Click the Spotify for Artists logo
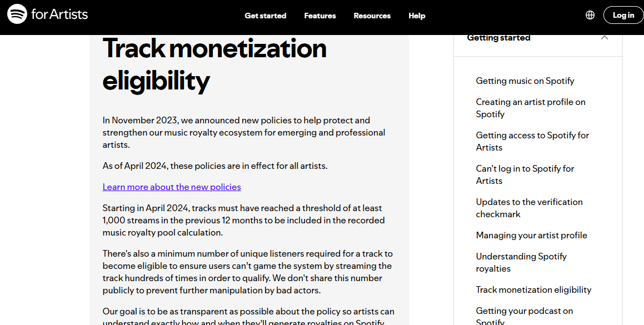The height and width of the screenshot is (325, 644). (x=48, y=14)
